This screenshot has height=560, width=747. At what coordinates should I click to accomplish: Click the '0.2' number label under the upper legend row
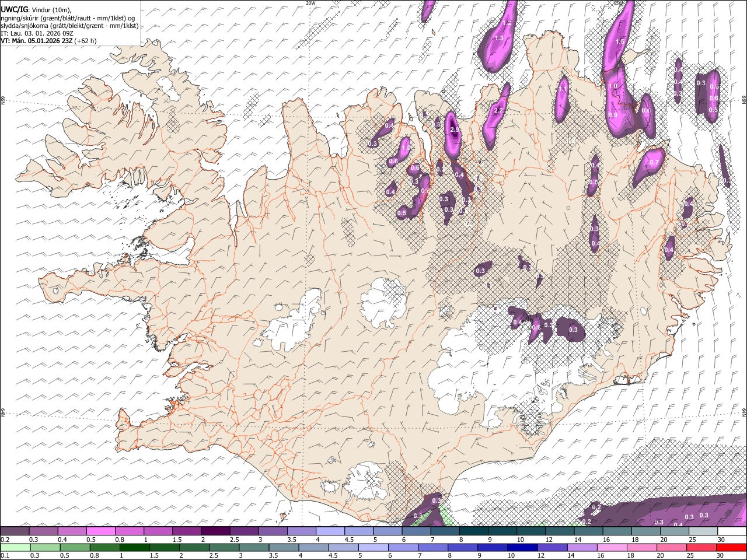(4, 540)
